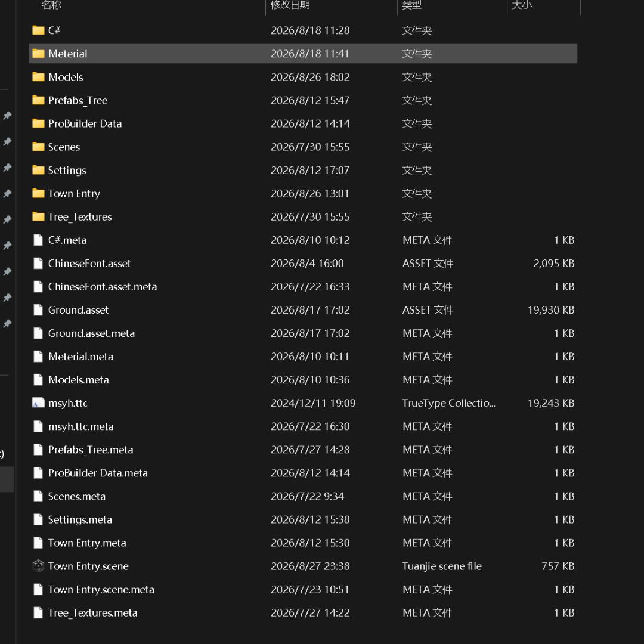Click the msyh.ttc.meta file icon
The width and height of the screenshot is (644, 644).
coord(38,426)
